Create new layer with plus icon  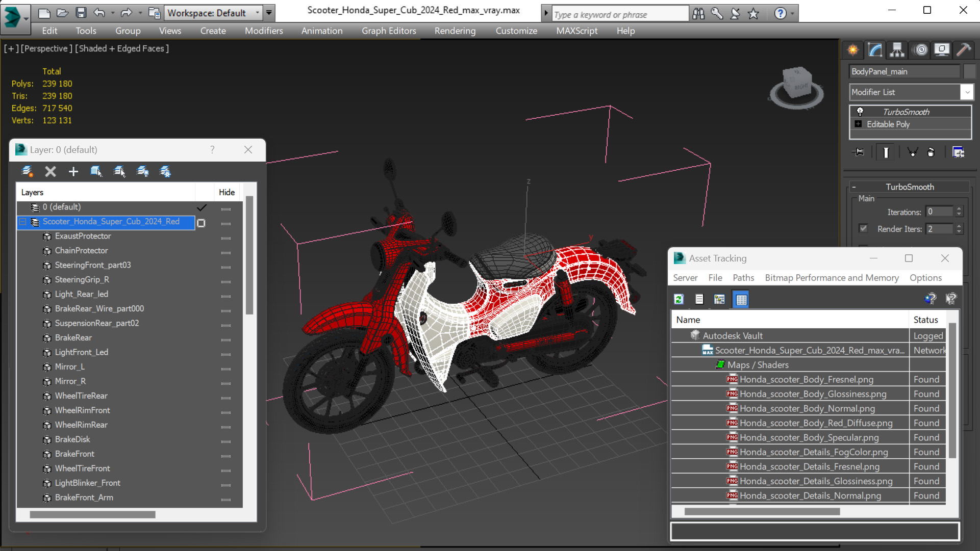point(73,172)
